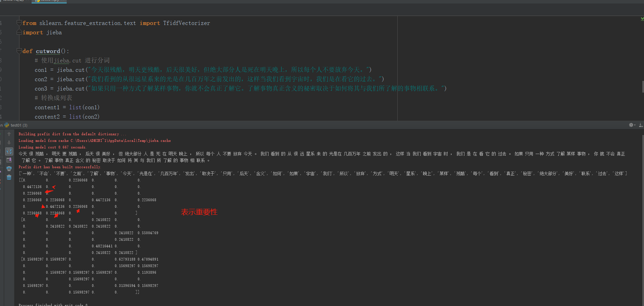
Task: Place cursor on con2 assignment line
Action: (x=209, y=79)
